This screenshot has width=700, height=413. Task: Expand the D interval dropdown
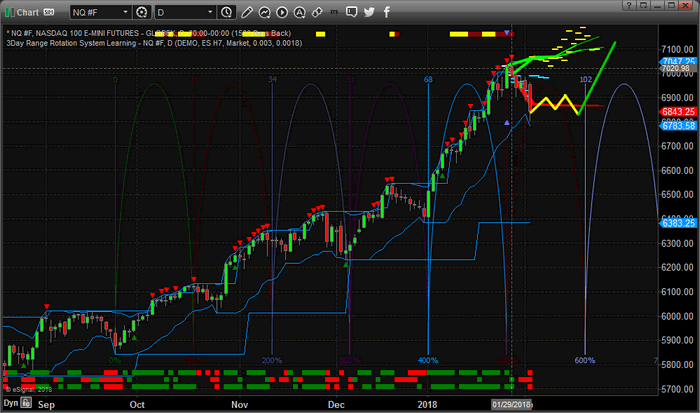(185, 13)
